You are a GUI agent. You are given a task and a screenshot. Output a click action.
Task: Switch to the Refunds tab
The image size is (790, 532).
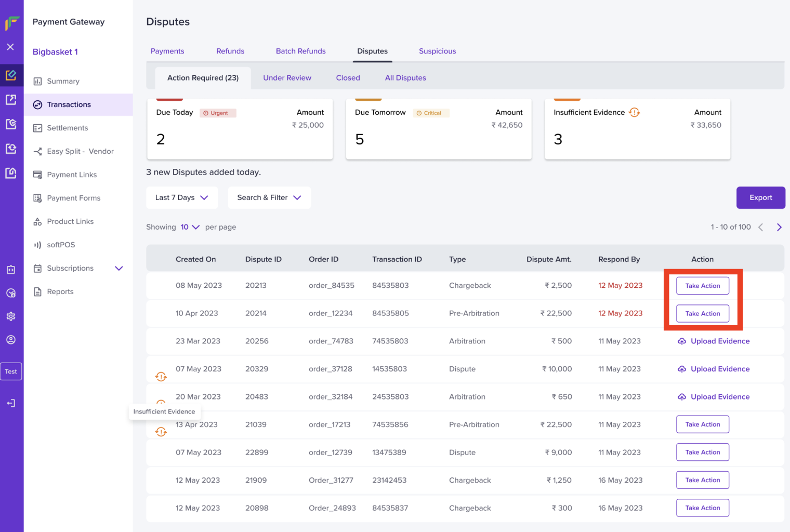(x=230, y=51)
